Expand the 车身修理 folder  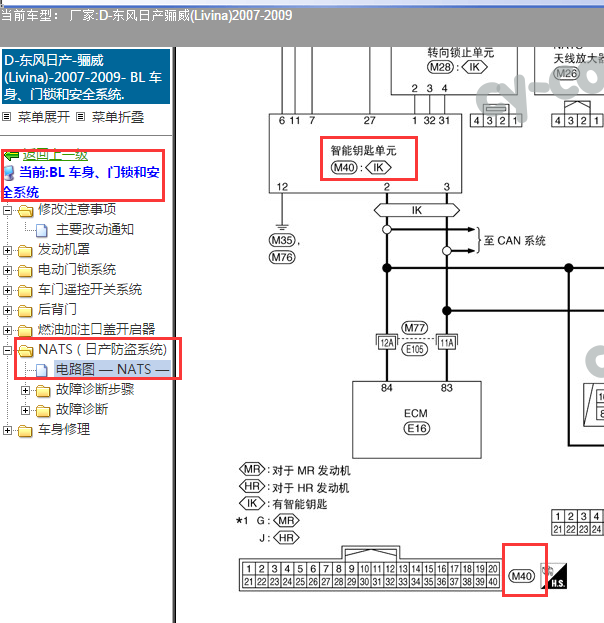point(7,430)
